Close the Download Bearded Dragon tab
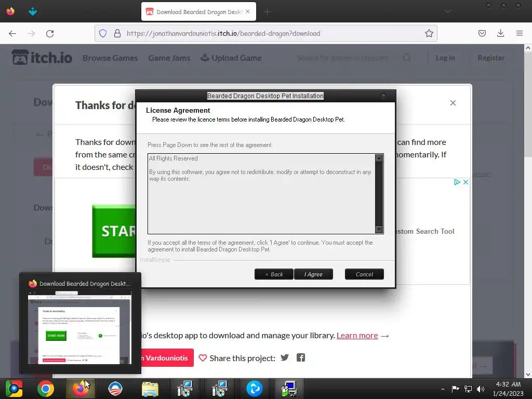 (248, 11)
